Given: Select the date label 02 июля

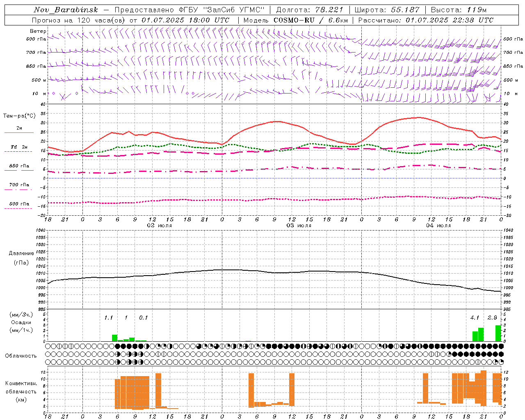Looking at the screenshot, I should pyautogui.click(x=160, y=226).
